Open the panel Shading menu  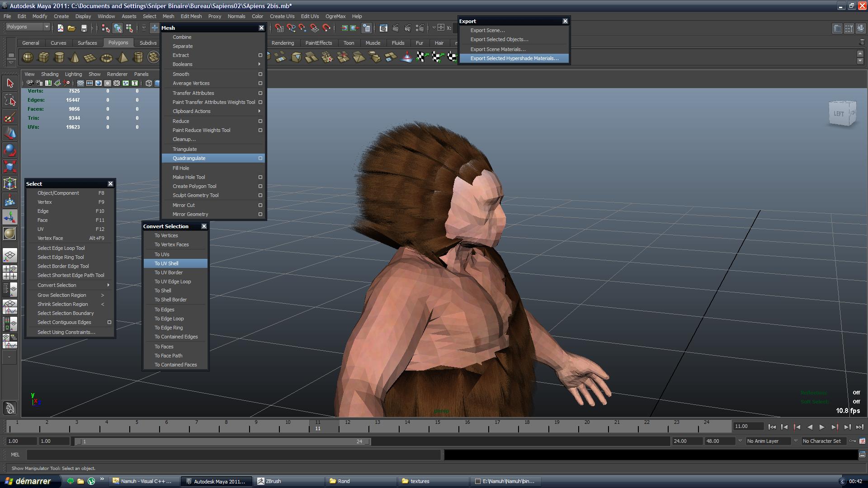[x=50, y=74]
